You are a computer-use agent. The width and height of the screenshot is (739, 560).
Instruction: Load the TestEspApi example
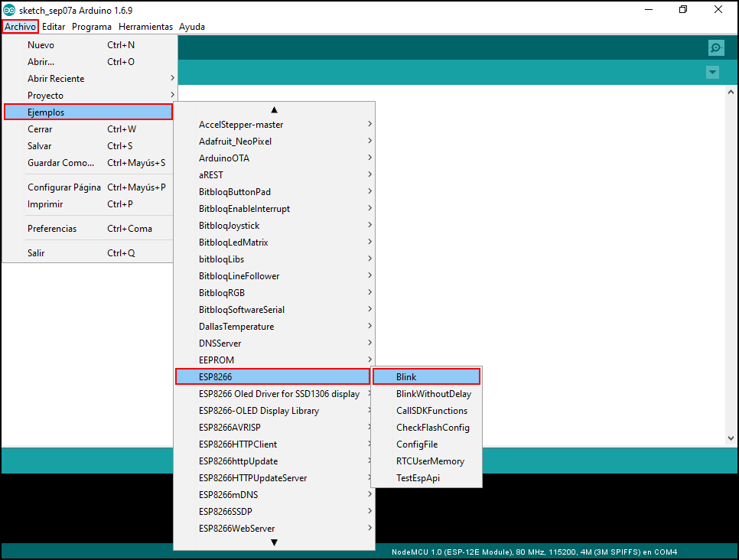pos(427,478)
